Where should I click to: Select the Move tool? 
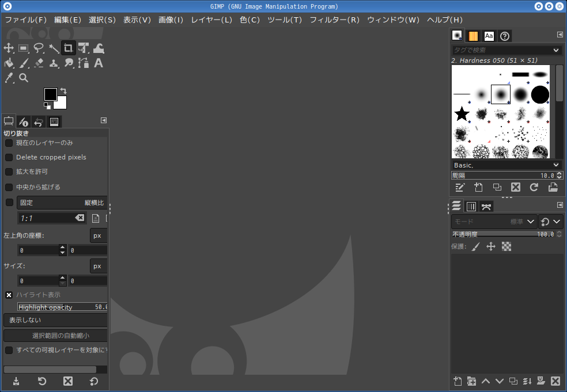pyautogui.click(x=9, y=48)
